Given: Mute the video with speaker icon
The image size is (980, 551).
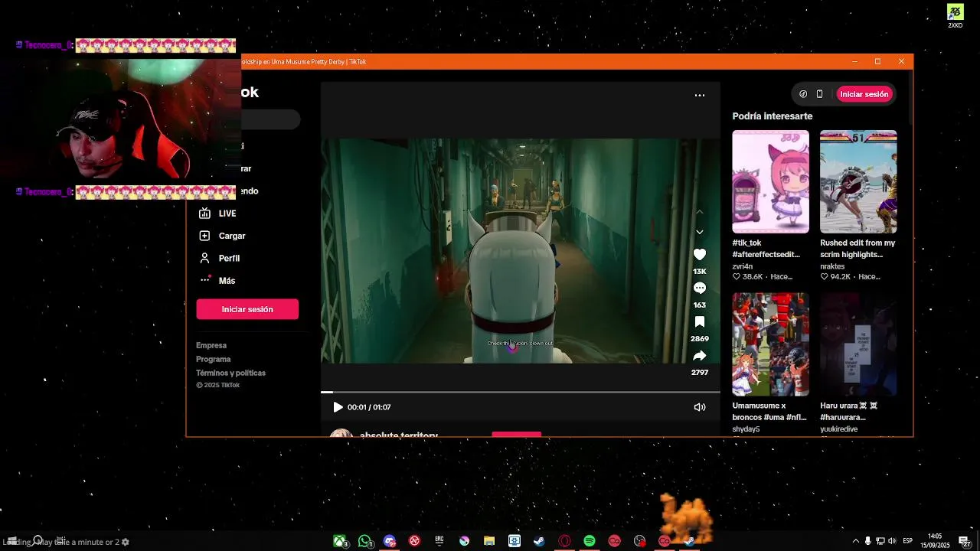Looking at the screenshot, I should pyautogui.click(x=699, y=407).
